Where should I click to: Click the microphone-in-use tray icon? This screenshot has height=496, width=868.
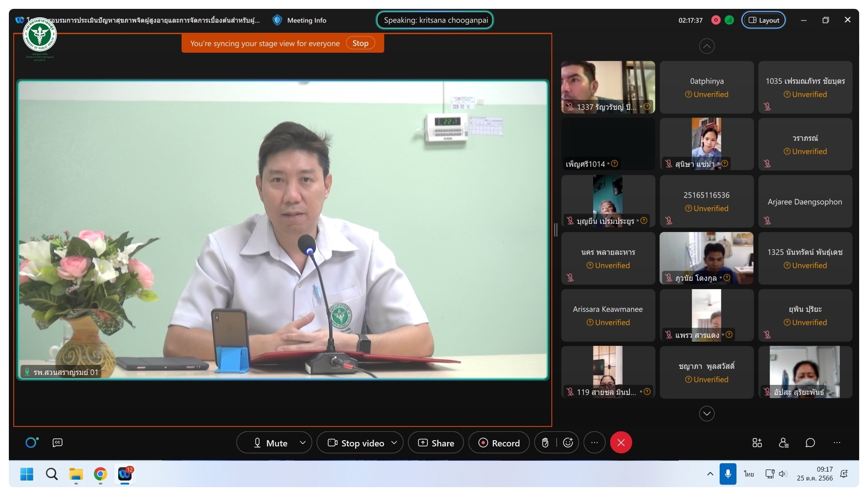coord(728,474)
